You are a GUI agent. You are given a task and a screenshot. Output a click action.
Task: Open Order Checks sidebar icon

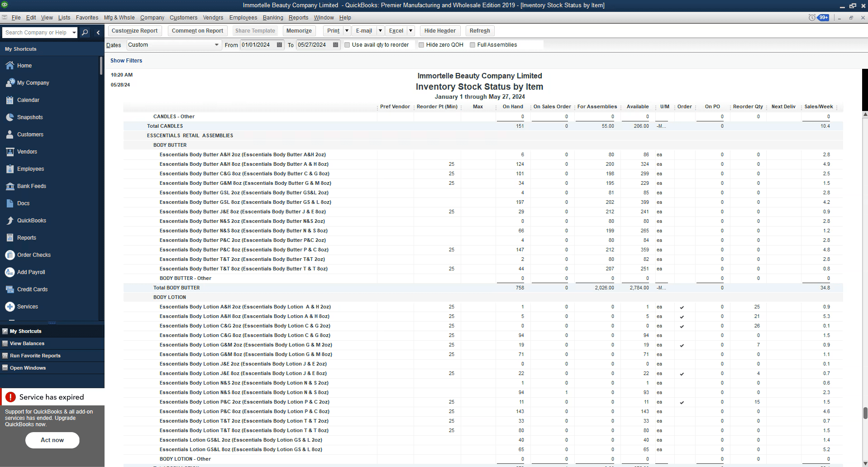10,255
